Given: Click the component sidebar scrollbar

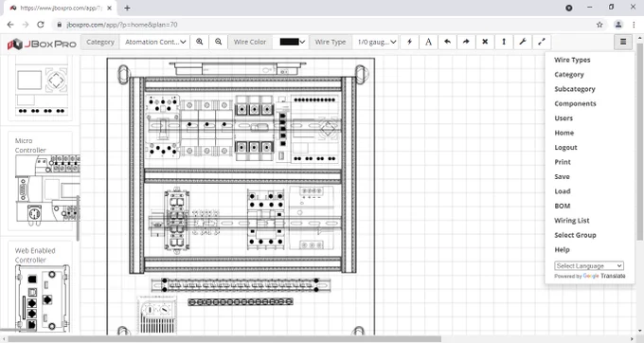Looking at the screenshot, I should (78, 218).
